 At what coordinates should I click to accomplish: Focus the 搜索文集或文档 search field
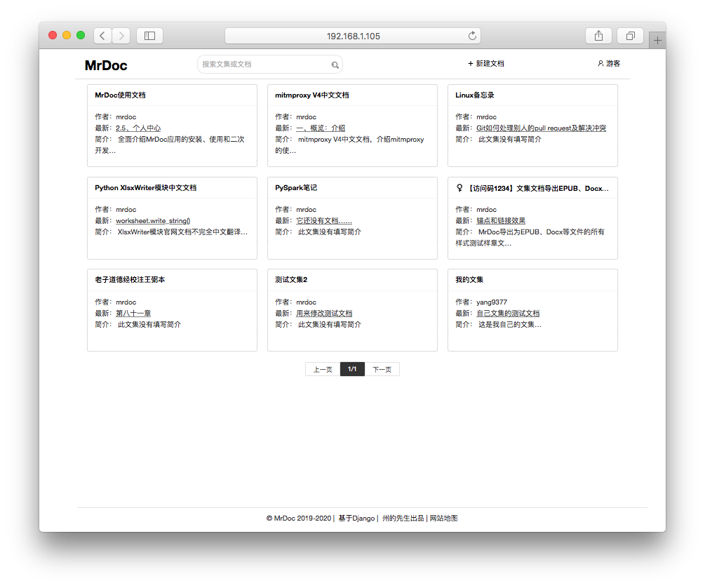tap(265, 65)
